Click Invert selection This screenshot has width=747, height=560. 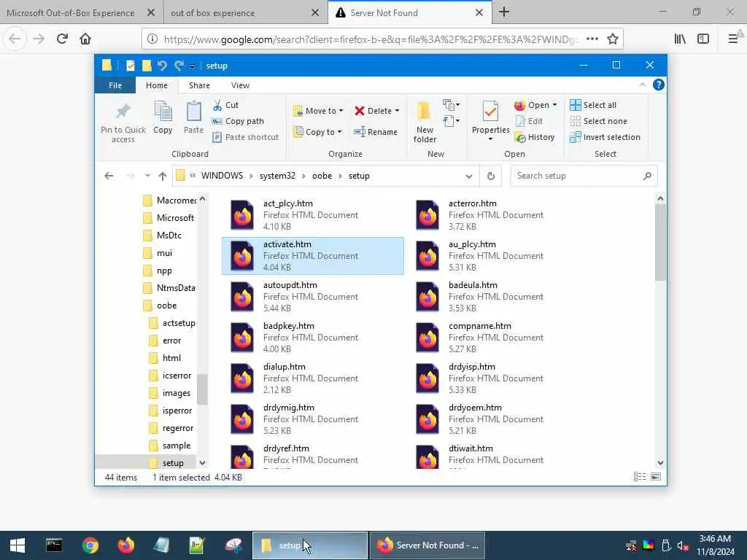pyautogui.click(x=605, y=137)
